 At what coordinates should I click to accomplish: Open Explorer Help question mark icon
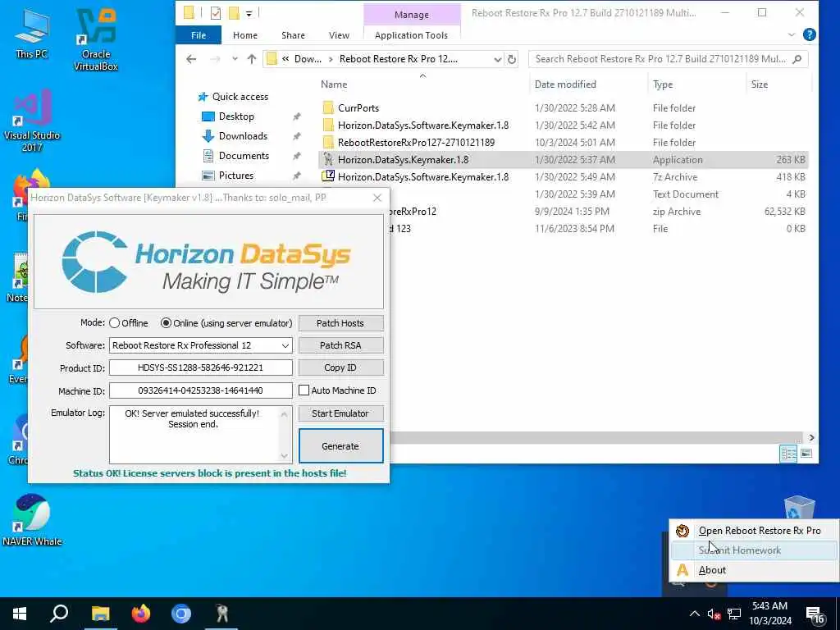coord(810,34)
